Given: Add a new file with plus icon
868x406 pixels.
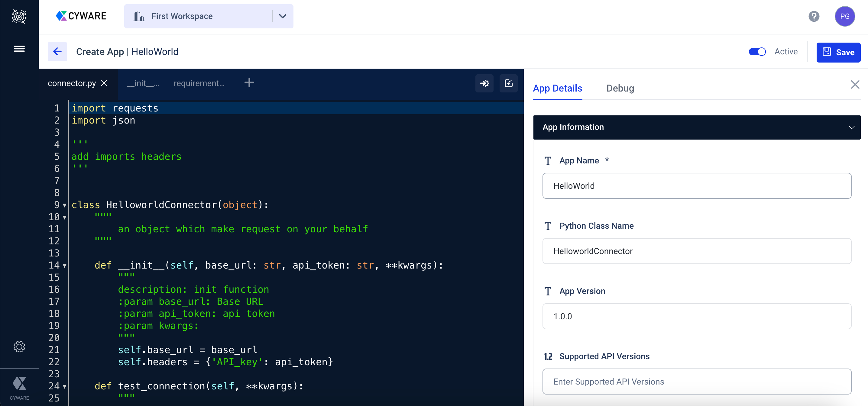Looking at the screenshot, I should (249, 82).
